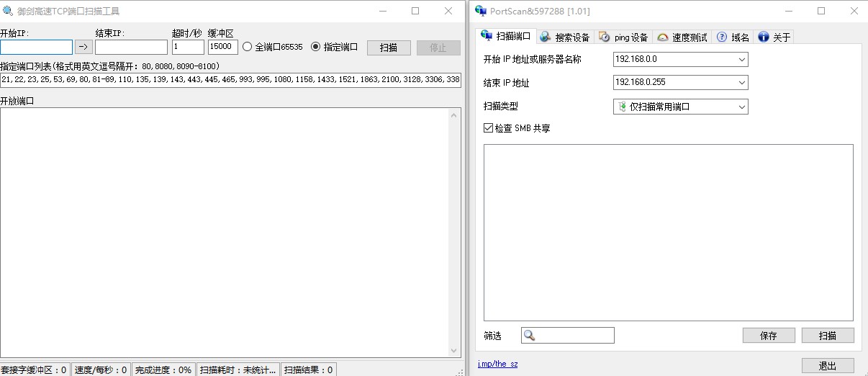
Task: Click the 筛选 filter input in PortScan
Action: [x=568, y=336]
